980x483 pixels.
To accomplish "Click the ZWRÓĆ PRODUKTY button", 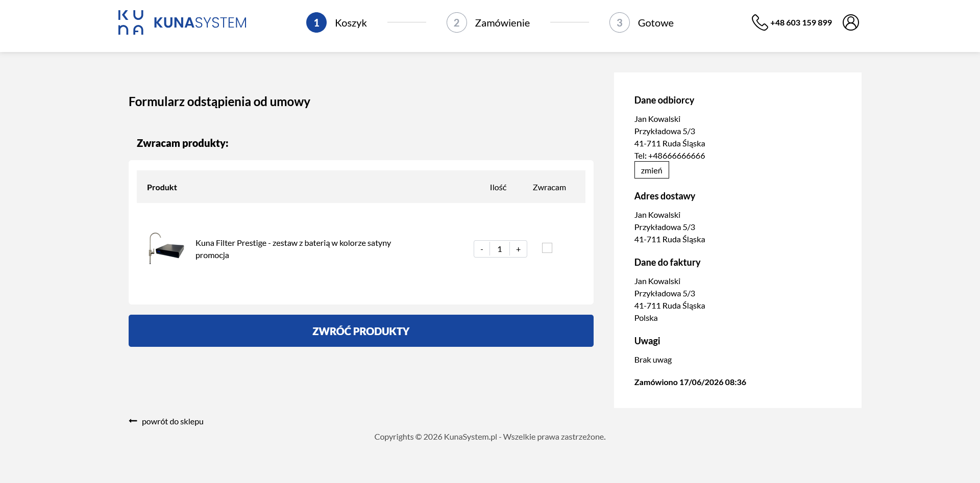I will (361, 331).
